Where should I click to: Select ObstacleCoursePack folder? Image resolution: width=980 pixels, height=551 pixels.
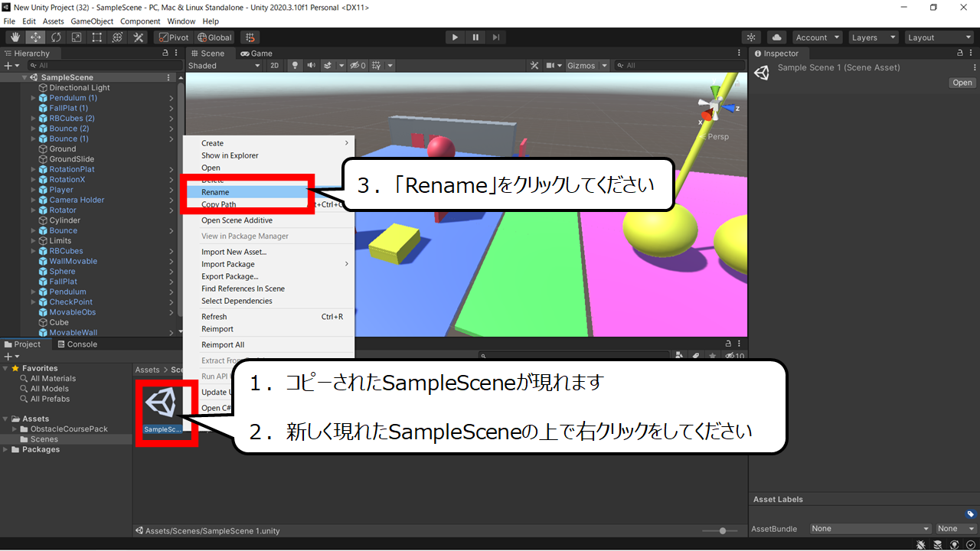coord(68,429)
